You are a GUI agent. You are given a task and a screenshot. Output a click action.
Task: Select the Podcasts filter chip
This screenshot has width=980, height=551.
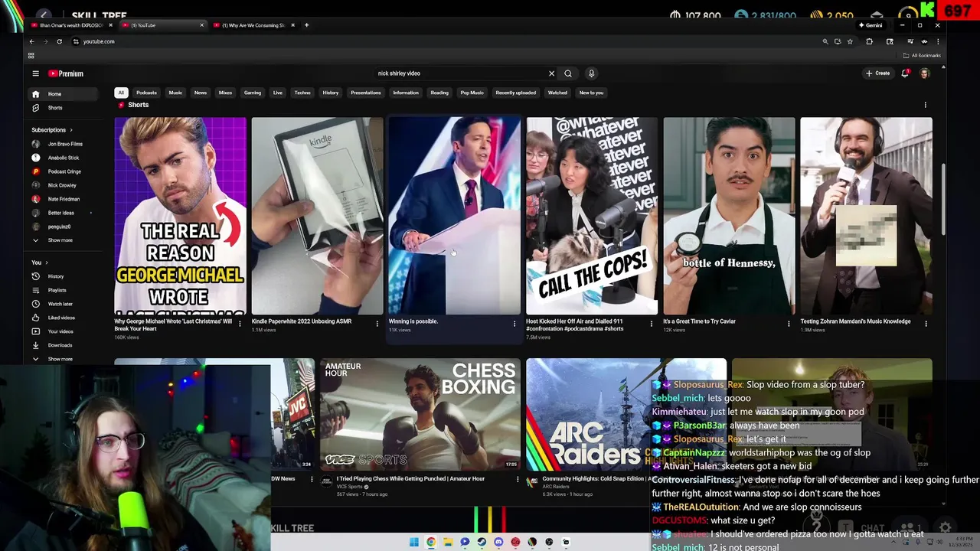pos(146,93)
